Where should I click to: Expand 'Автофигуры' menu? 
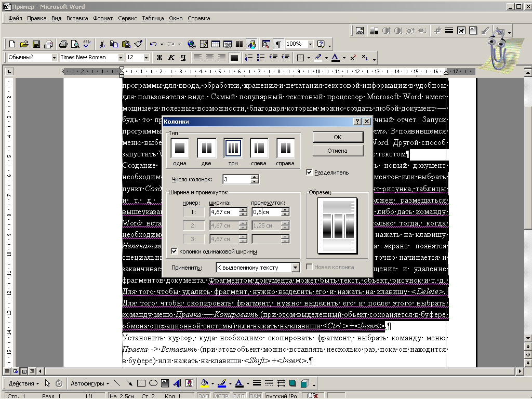(x=90, y=383)
